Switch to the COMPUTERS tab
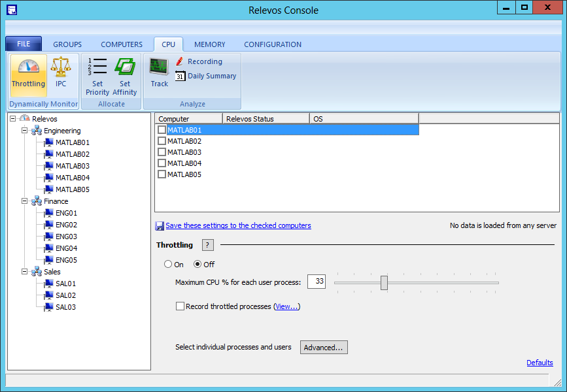 tap(122, 44)
